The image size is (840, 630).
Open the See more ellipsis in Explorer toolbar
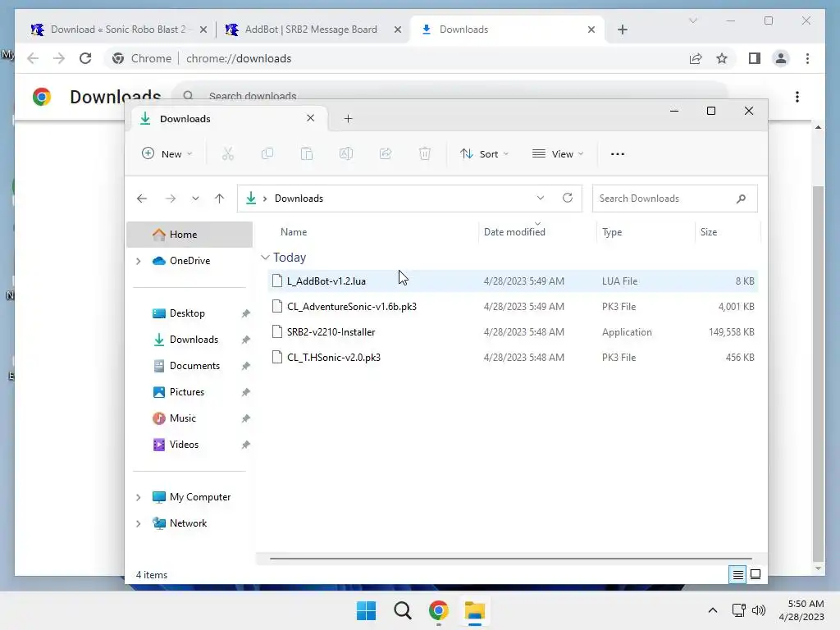point(617,154)
